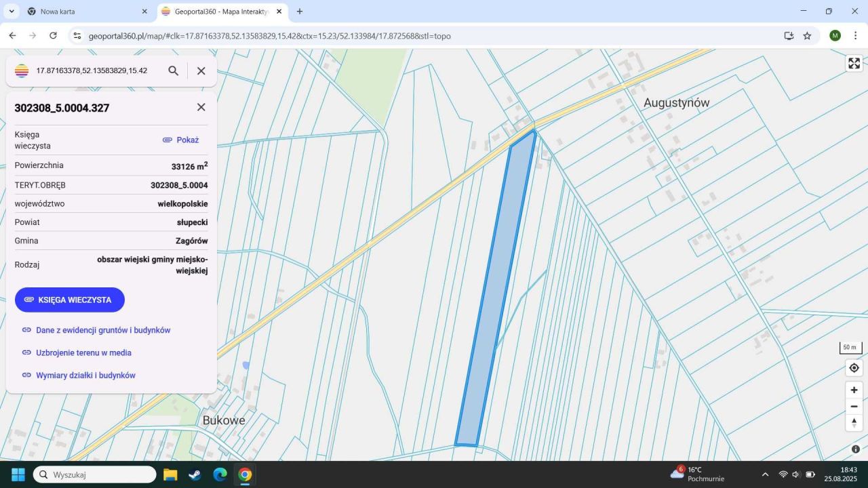Image resolution: width=868 pixels, height=488 pixels.
Task: Launch Steam from the taskbar
Action: click(195, 474)
